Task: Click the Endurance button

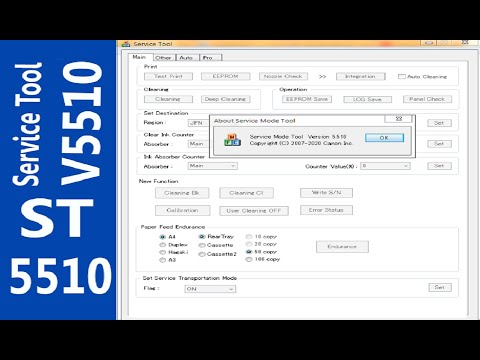Action: [x=342, y=247]
